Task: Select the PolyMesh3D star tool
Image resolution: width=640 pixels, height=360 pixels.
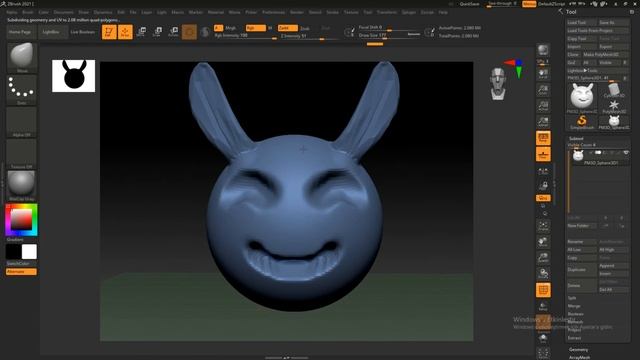Action: pos(614,106)
